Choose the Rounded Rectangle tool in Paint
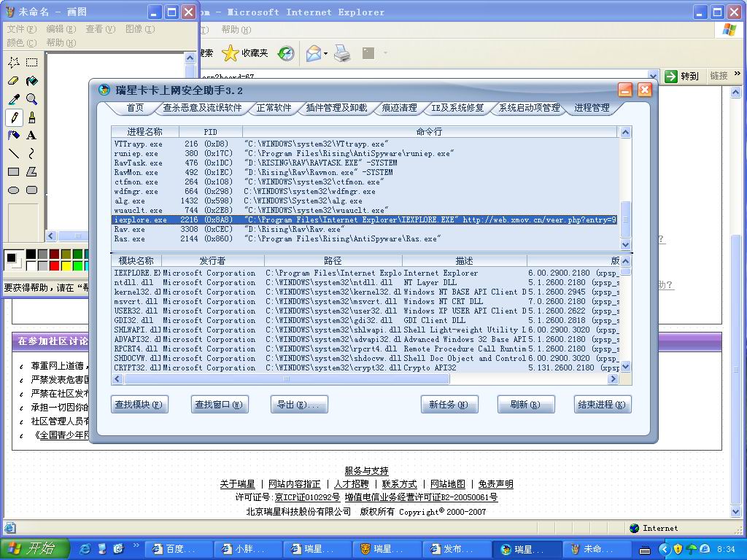The image size is (747, 560). (x=32, y=190)
